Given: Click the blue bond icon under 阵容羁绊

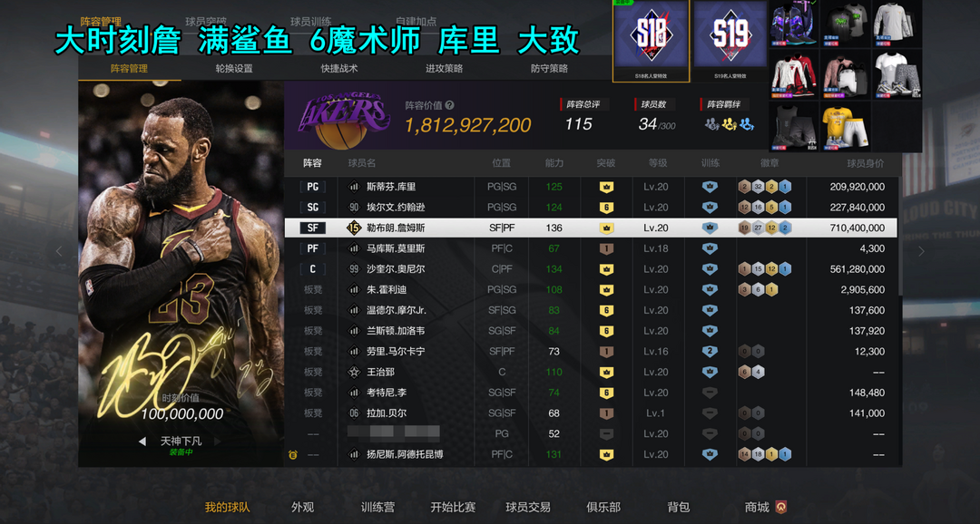Looking at the screenshot, I should tap(746, 124).
